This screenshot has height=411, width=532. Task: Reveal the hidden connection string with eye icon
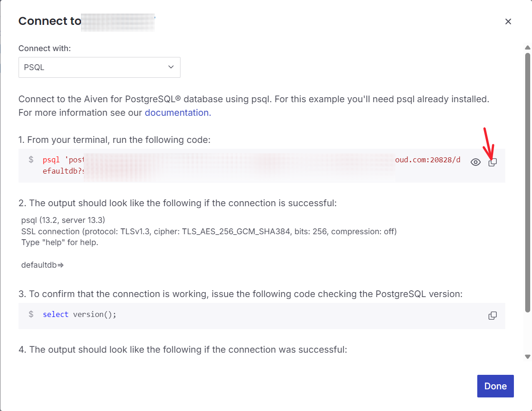[x=475, y=162]
